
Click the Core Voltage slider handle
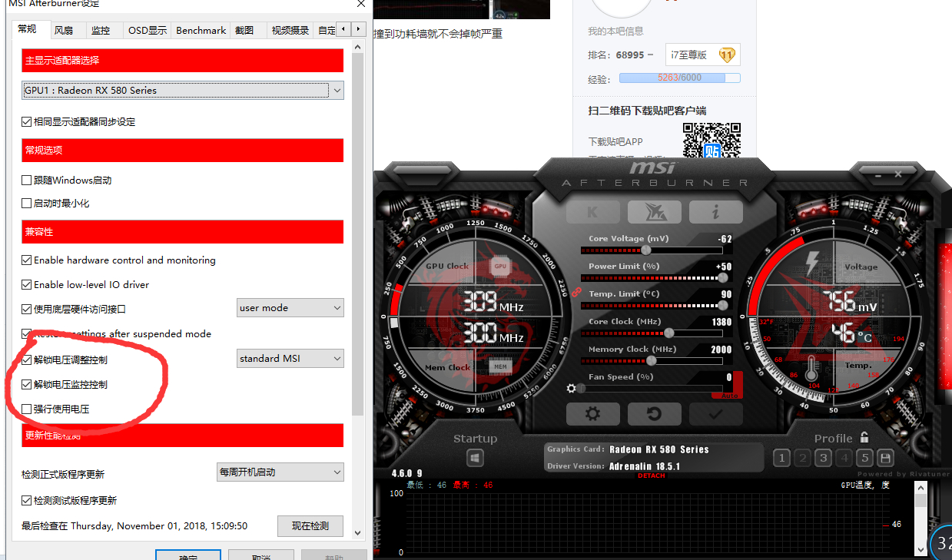pyautogui.click(x=645, y=250)
